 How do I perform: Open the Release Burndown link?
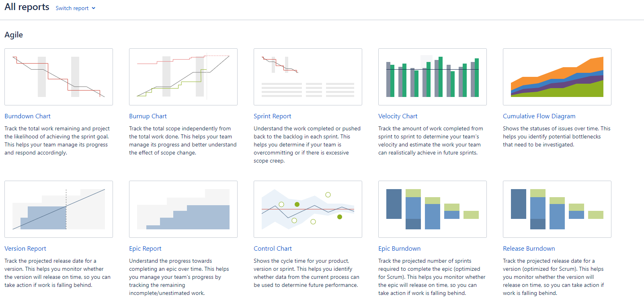point(529,249)
